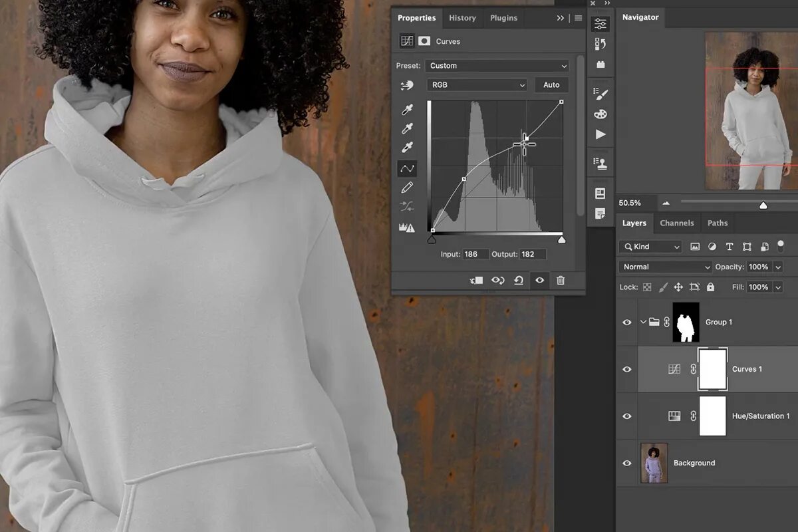
Task: Select the Navigator tab
Action: (640, 17)
